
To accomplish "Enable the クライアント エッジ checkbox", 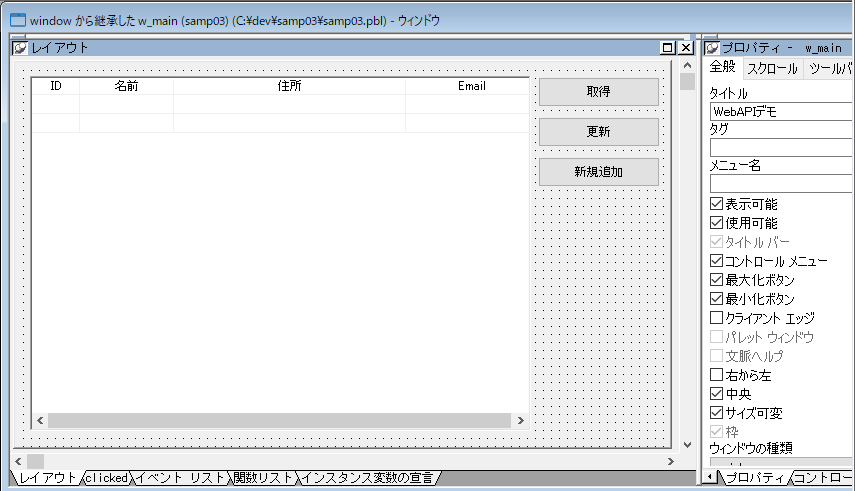I will click(716, 318).
